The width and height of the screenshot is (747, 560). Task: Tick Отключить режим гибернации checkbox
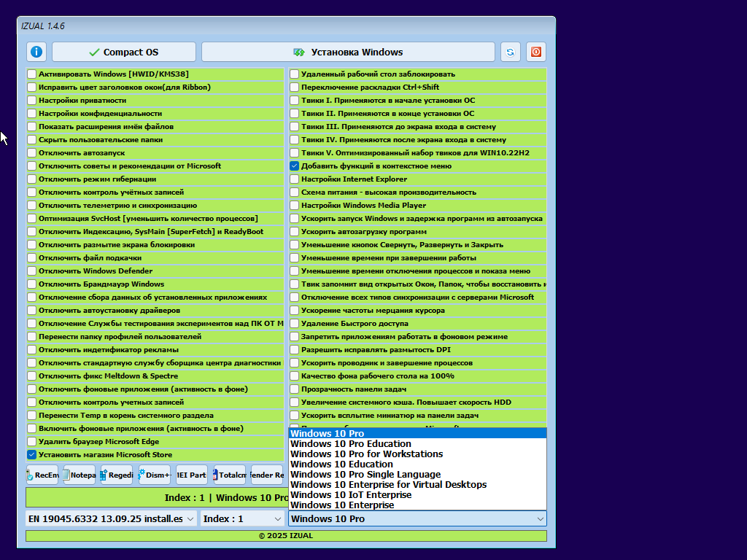(x=32, y=179)
